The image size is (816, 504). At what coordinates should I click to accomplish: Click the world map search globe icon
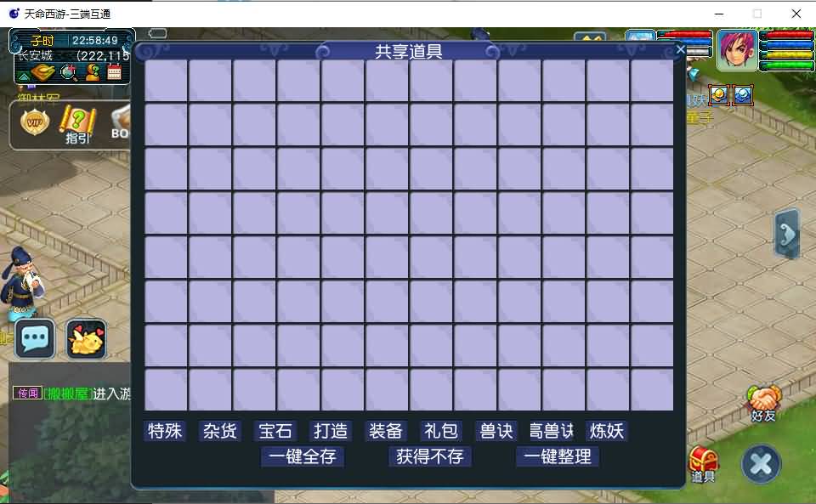69,73
